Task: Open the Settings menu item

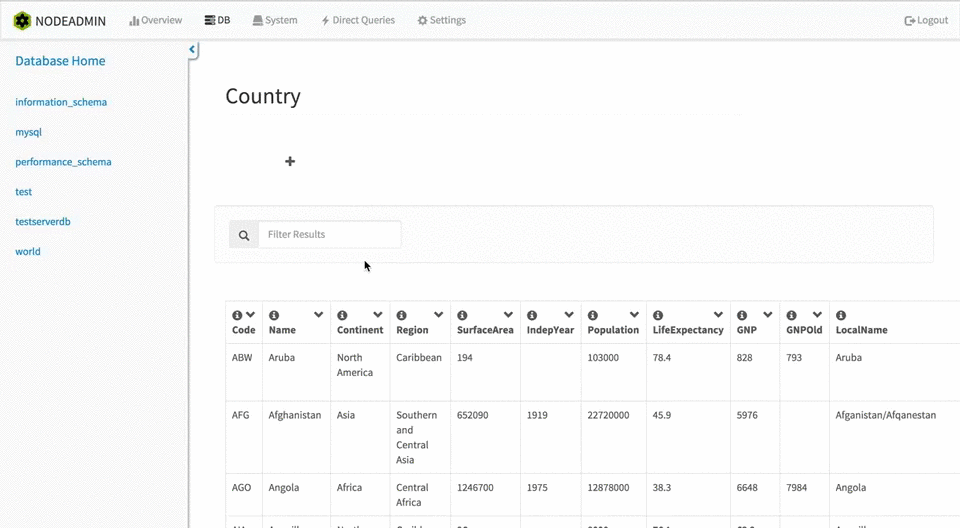Action: [x=441, y=20]
